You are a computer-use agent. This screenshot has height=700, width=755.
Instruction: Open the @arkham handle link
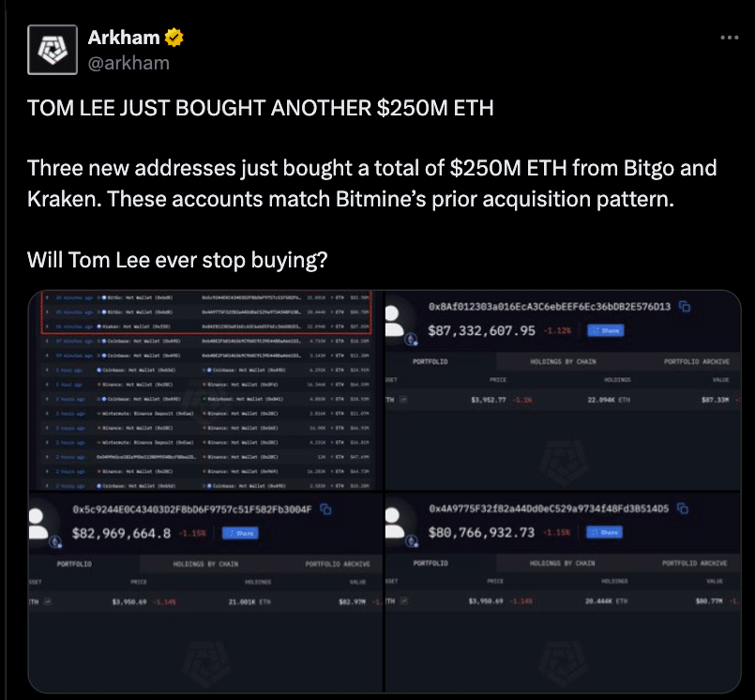pos(128,63)
